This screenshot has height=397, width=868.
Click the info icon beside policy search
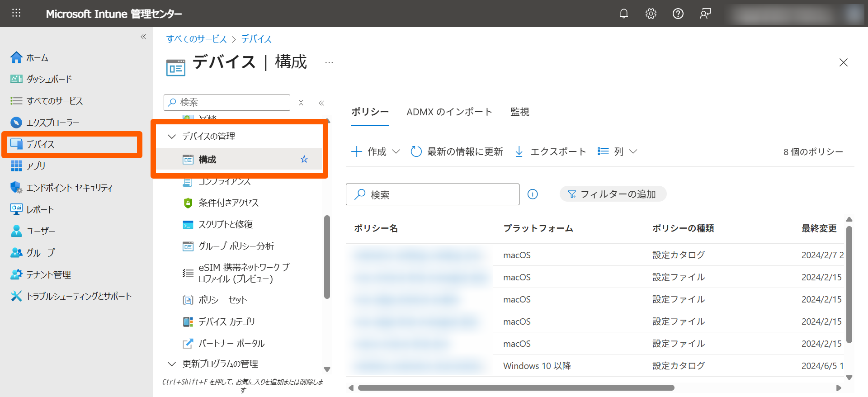(533, 194)
